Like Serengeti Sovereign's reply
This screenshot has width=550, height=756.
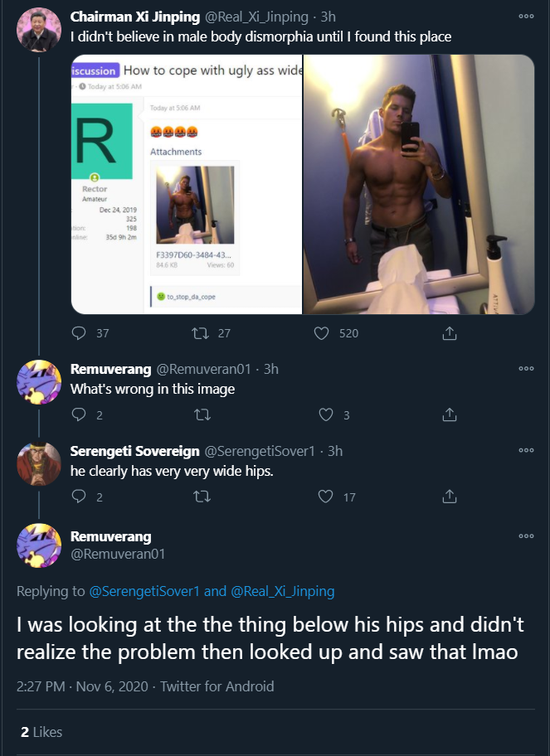[324, 496]
